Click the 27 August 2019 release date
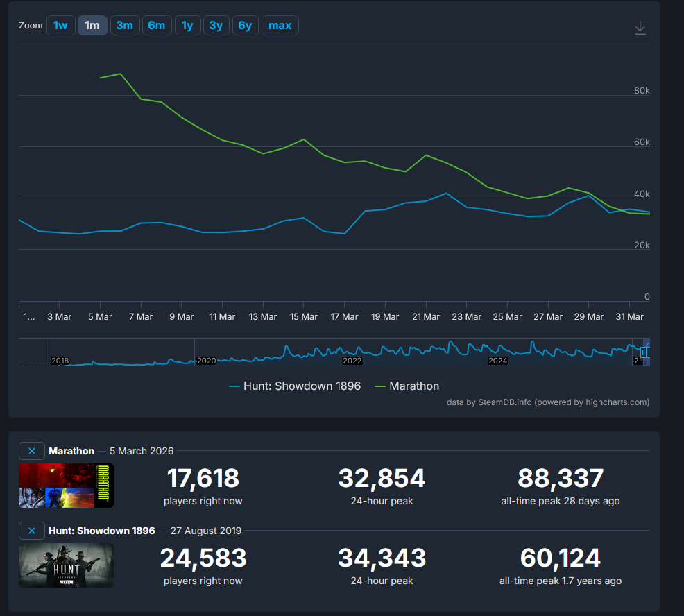 coord(206,531)
